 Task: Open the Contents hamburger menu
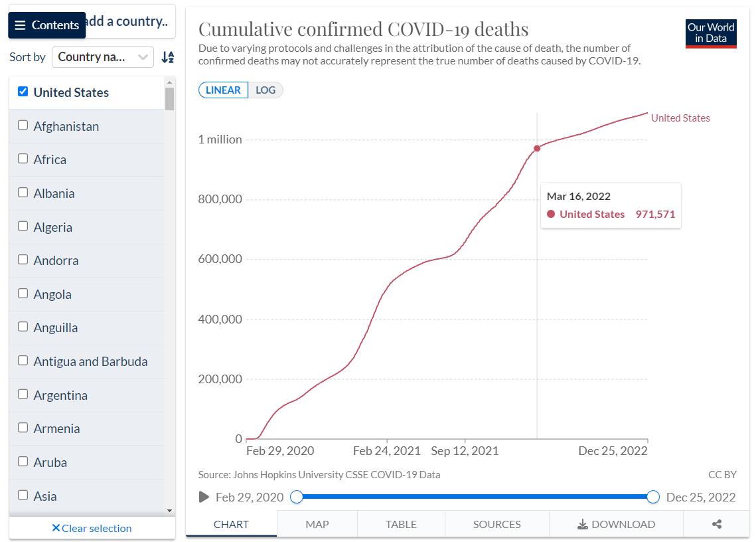coord(46,25)
